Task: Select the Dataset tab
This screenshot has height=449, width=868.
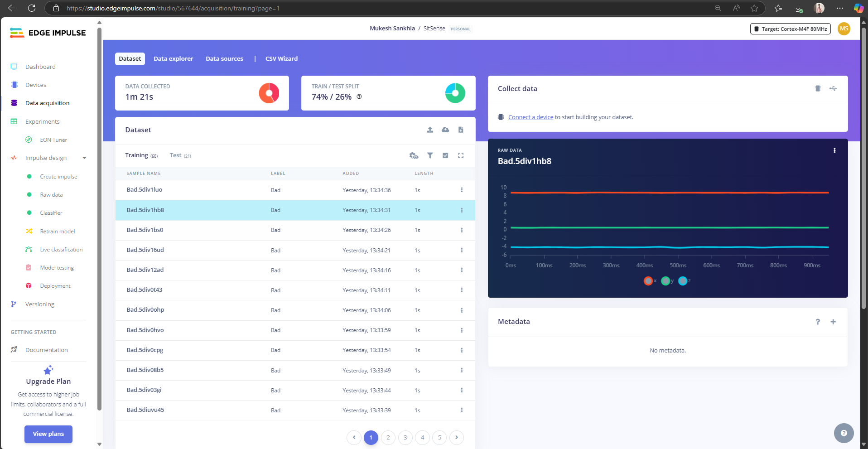Action: 130,58
